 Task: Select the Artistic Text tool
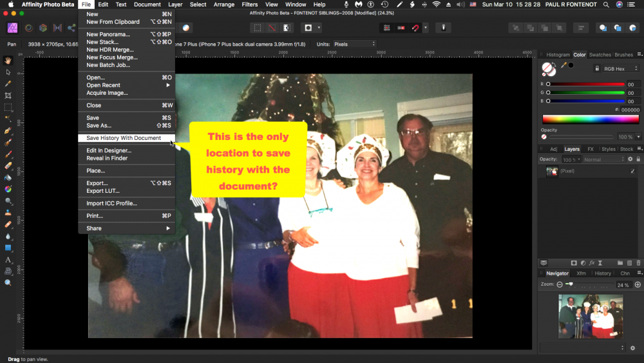(x=8, y=260)
